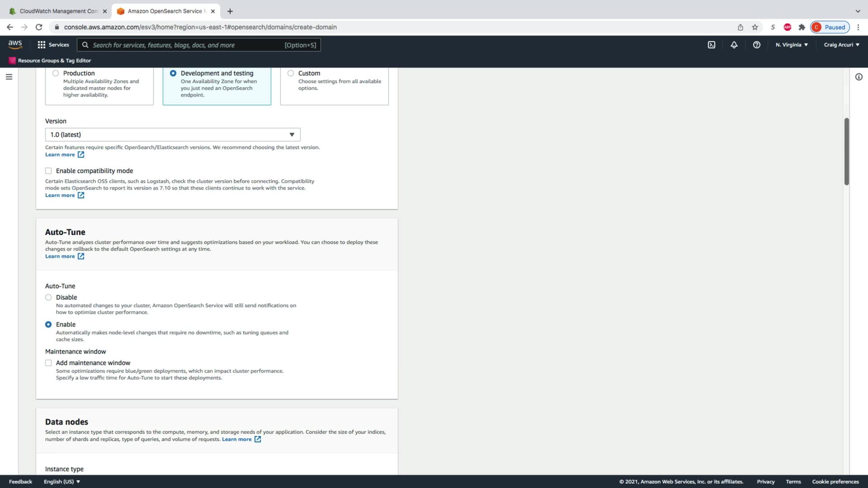Screen dimensions: 868x488
Task: Reload the page in browser
Action: [x=39, y=27]
